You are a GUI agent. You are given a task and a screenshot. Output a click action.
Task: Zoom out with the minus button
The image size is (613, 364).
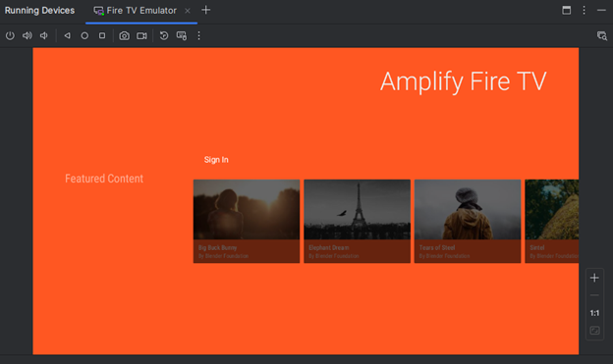click(x=594, y=295)
